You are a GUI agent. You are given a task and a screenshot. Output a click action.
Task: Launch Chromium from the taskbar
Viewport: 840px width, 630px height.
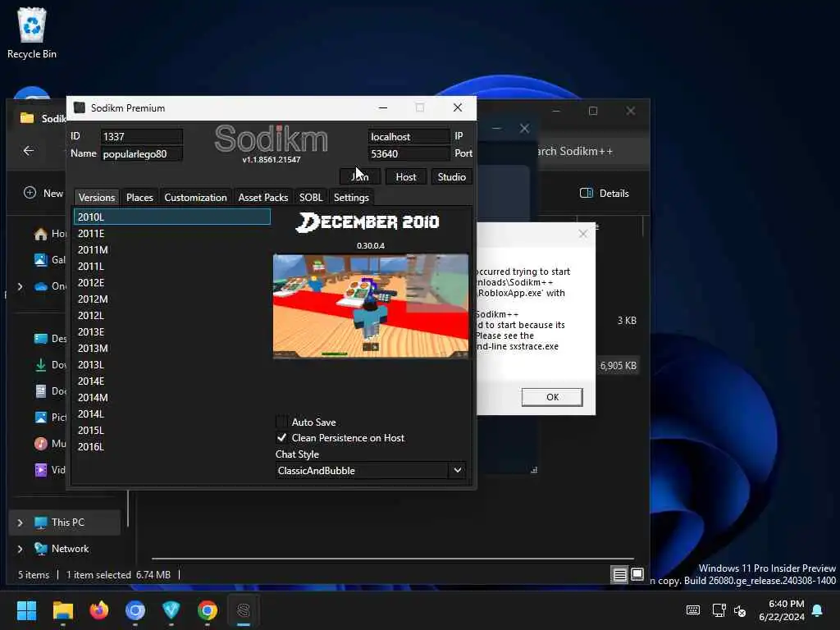(135, 610)
